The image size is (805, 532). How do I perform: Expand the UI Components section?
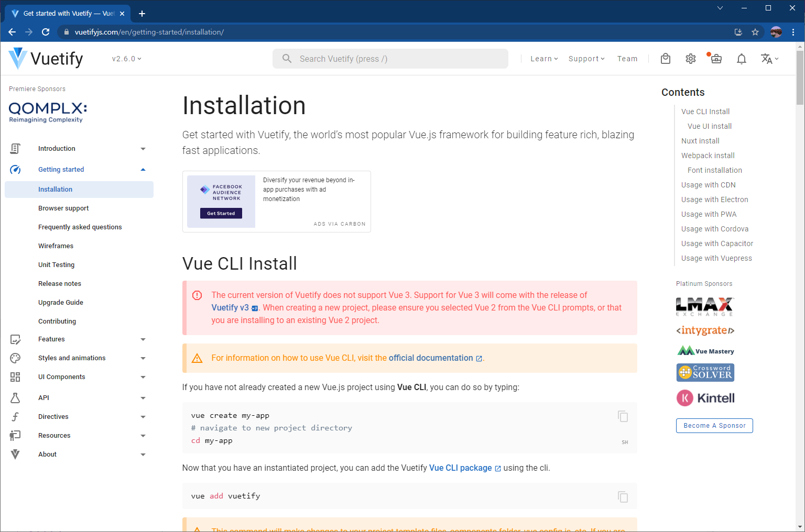tap(143, 377)
